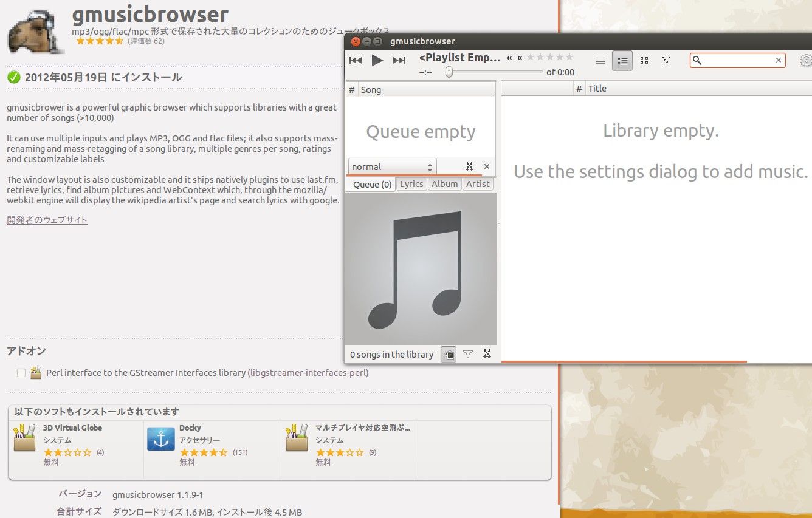Click the '<Playlist Emp...' song title text
Image resolution: width=812 pixels, height=518 pixels.
460,58
